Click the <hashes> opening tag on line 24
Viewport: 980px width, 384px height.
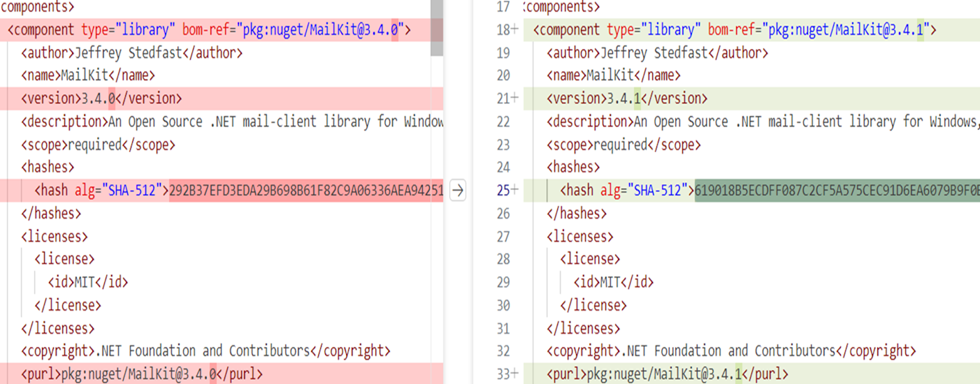[x=573, y=167]
